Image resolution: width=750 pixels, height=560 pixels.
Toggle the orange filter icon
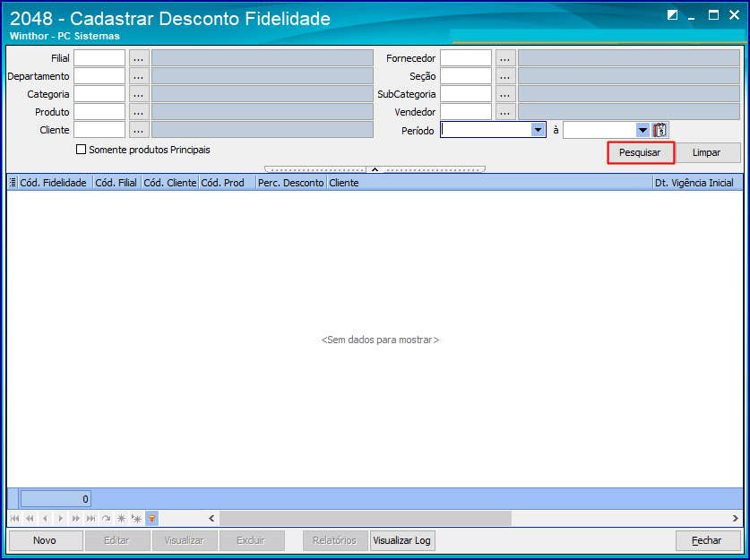[x=151, y=519]
